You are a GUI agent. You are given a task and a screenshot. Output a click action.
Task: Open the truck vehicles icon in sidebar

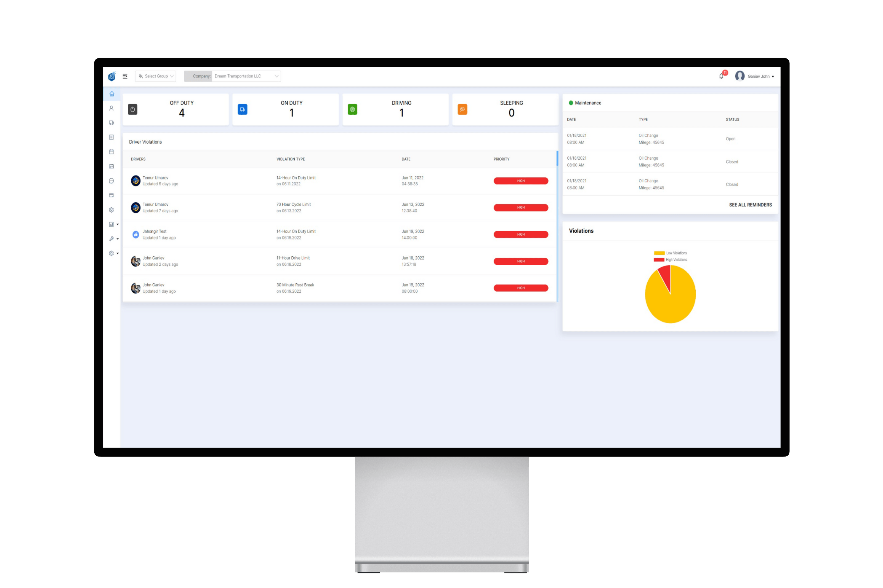point(111,123)
